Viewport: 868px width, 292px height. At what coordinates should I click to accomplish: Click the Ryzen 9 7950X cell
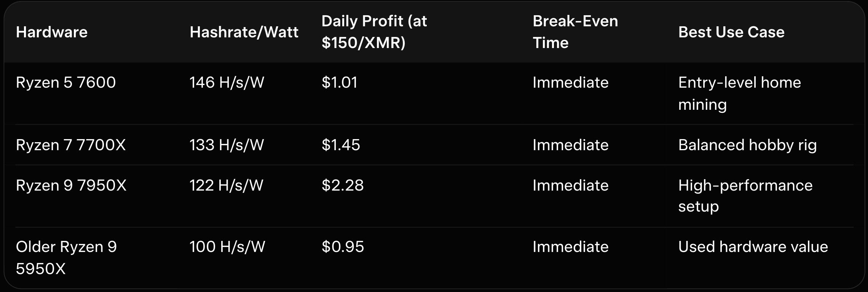(71, 186)
